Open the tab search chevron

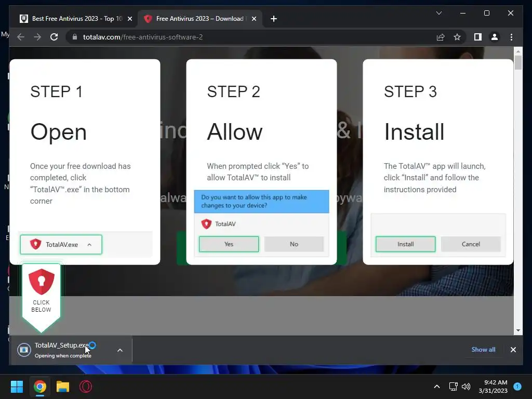point(438,13)
